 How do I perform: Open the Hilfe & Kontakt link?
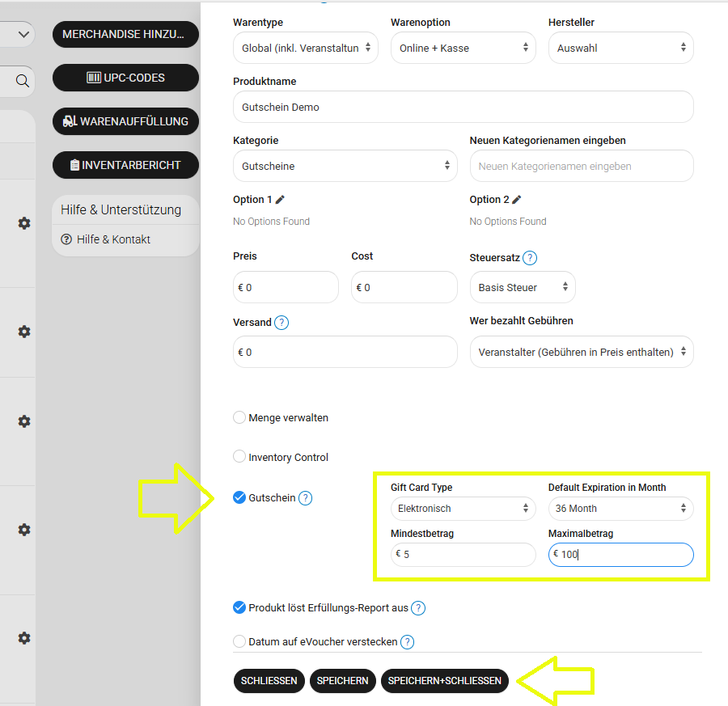click(113, 239)
